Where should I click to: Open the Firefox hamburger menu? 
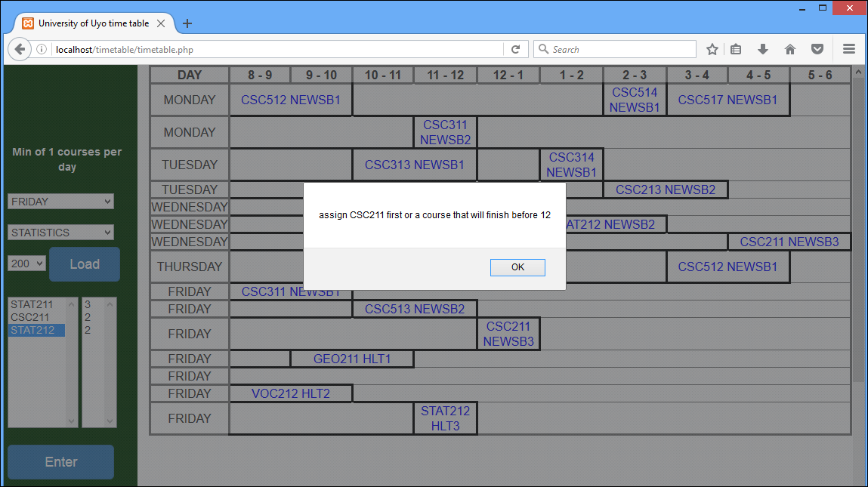pos(848,50)
